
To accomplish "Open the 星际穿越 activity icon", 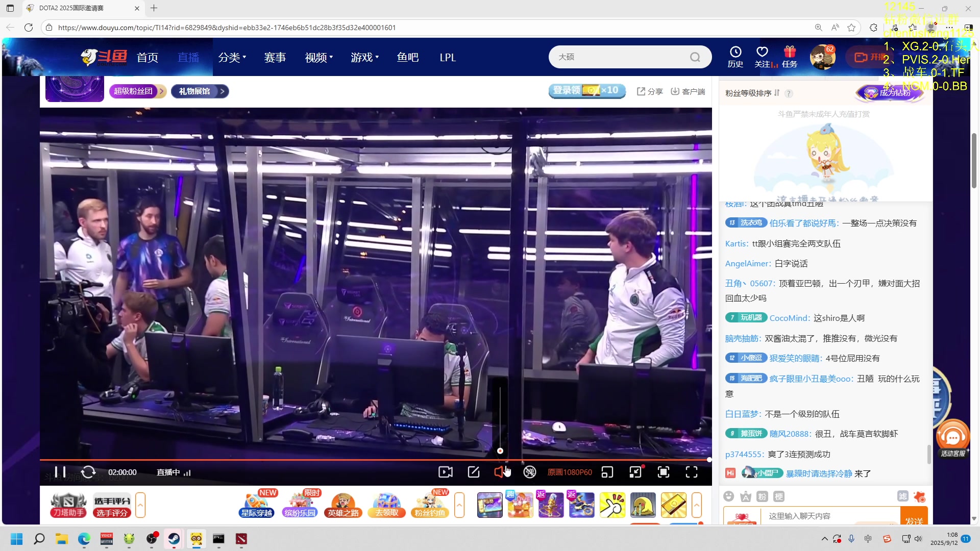I will point(257,504).
